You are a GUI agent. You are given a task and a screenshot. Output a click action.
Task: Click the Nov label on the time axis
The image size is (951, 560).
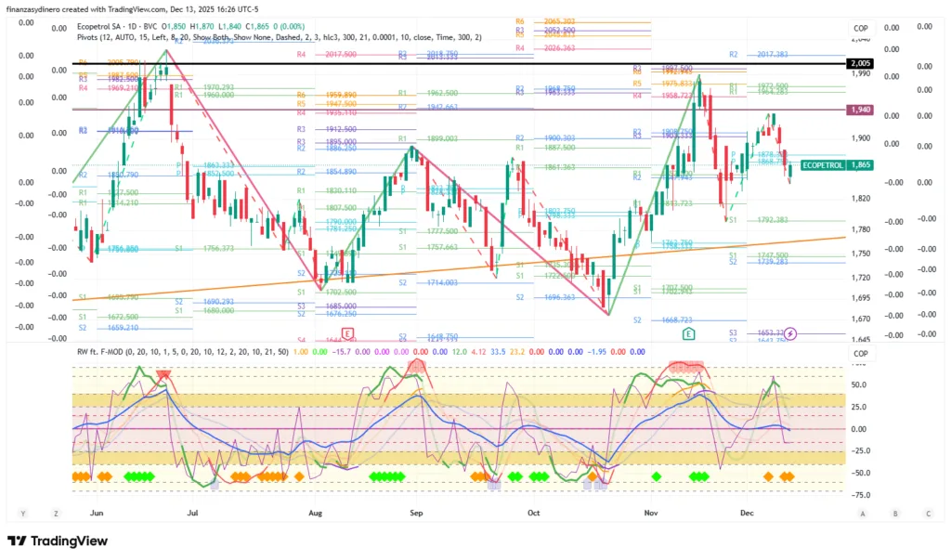coord(651,512)
